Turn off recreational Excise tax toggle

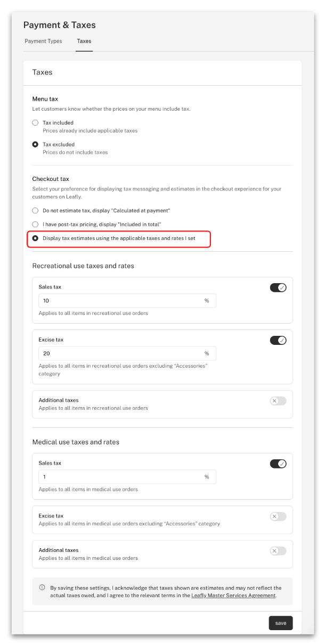point(278,341)
